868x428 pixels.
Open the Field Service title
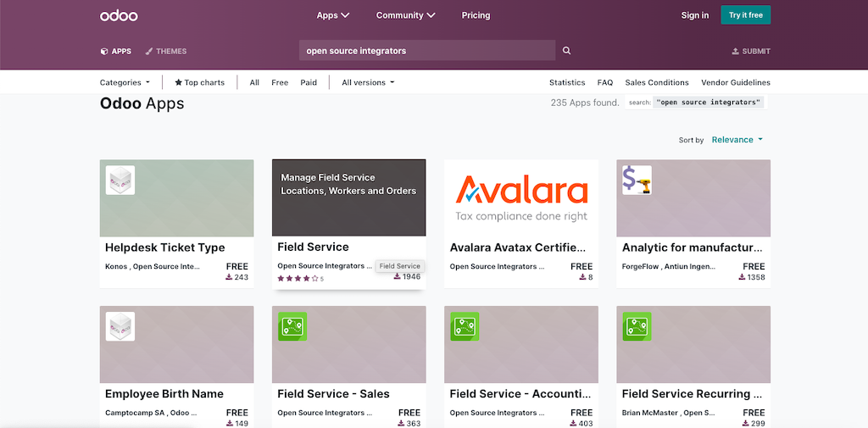point(313,247)
